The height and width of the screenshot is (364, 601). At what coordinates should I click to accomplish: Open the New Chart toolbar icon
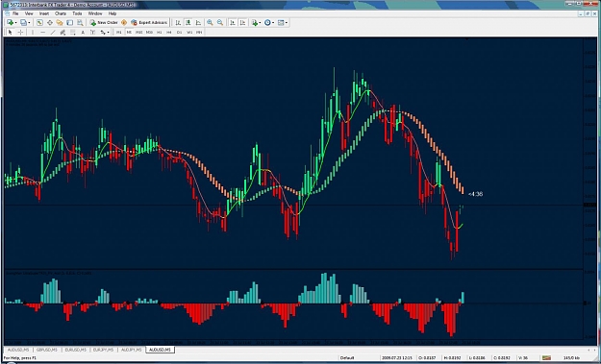[x=10, y=23]
